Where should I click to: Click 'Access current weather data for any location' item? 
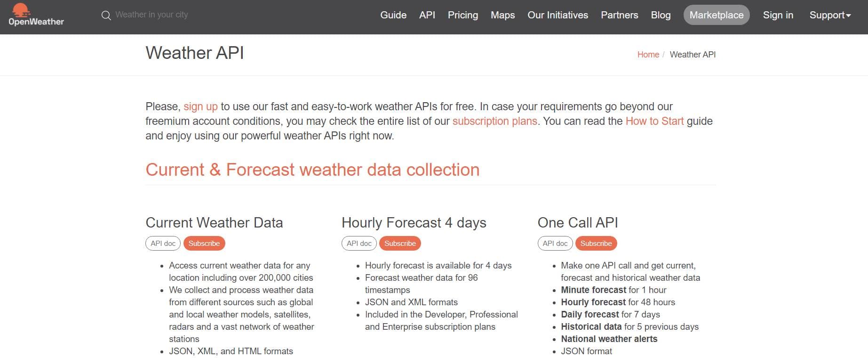[x=241, y=271]
